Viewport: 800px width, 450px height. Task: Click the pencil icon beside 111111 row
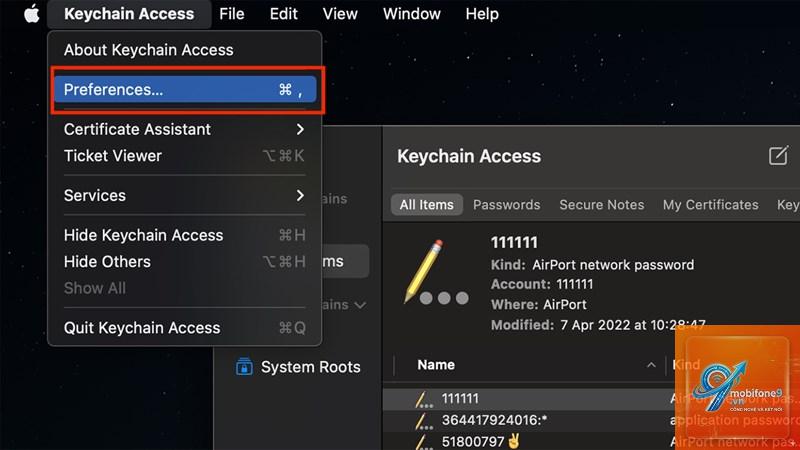[x=423, y=399]
